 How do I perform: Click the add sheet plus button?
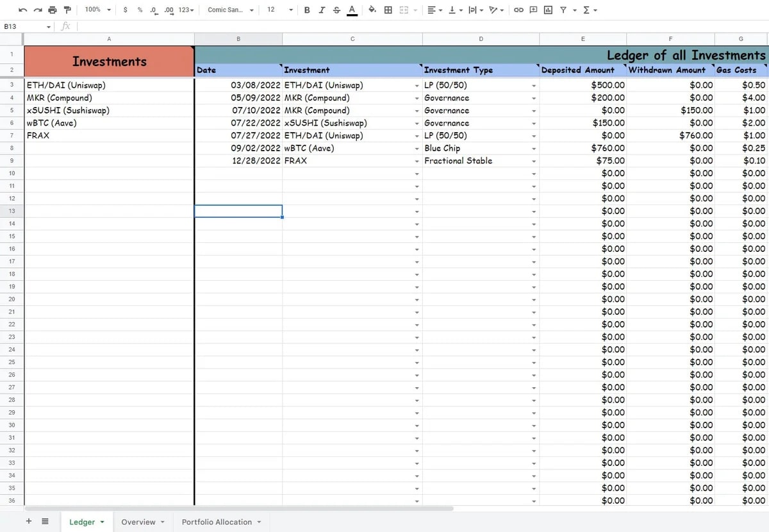(29, 522)
